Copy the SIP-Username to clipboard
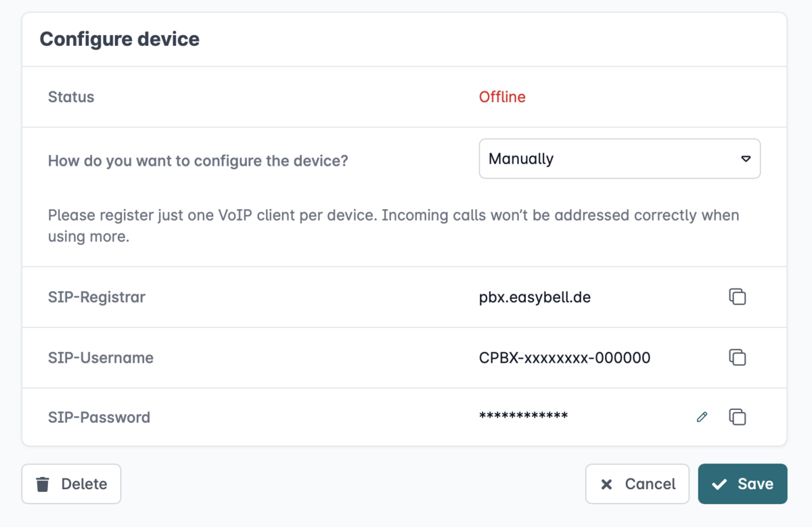Image resolution: width=812 pixels, height=527 pixels. click(738, 357)
